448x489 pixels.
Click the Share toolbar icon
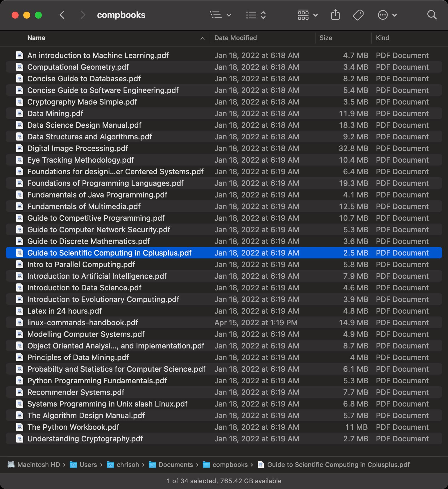tap(335, 15)
